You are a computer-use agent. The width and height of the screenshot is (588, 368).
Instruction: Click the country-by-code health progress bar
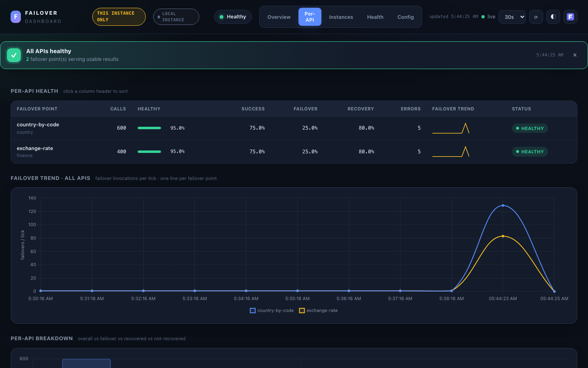point(149,128)
